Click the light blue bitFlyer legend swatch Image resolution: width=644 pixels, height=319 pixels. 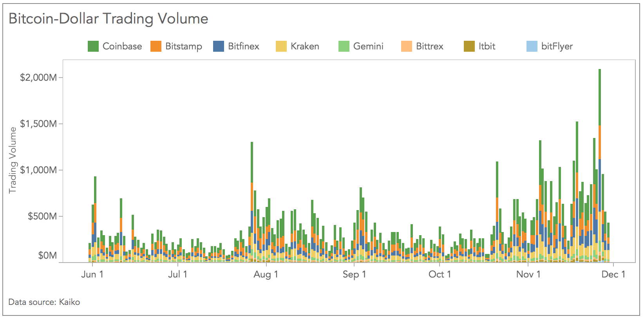click(532, 46)
